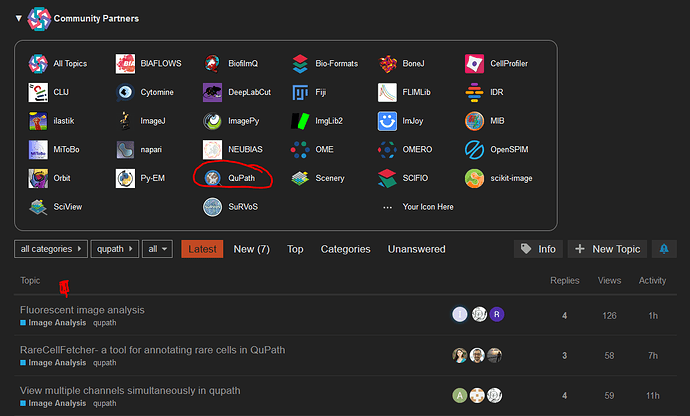The width and height of the screenshot is (690, 416).
Task: Click qupath tag under RareCellFetcher topic
Action: tap(105, 363)
